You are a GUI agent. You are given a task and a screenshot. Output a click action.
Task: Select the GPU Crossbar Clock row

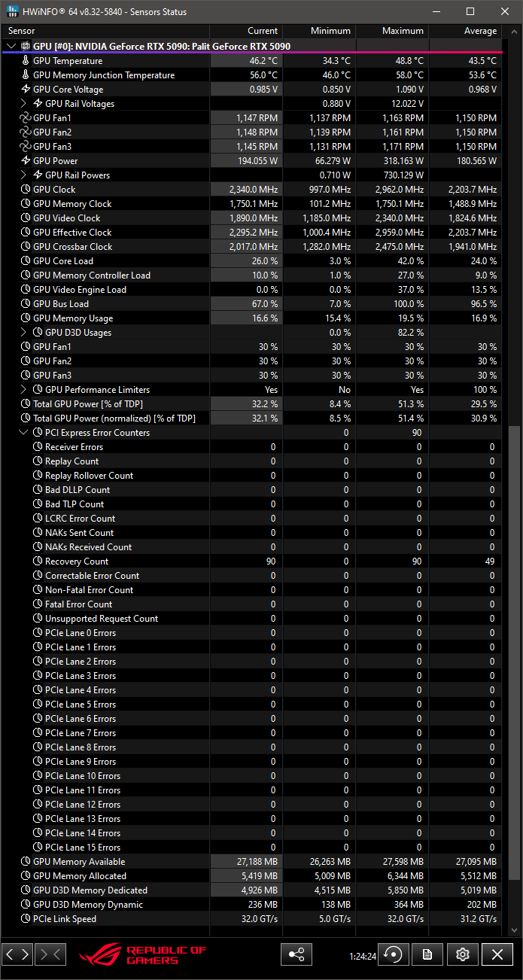[x=251, y=247]
